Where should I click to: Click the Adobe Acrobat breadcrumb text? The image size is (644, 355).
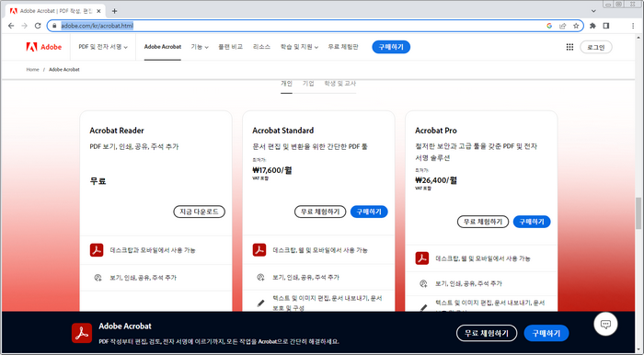click(64, 70)
